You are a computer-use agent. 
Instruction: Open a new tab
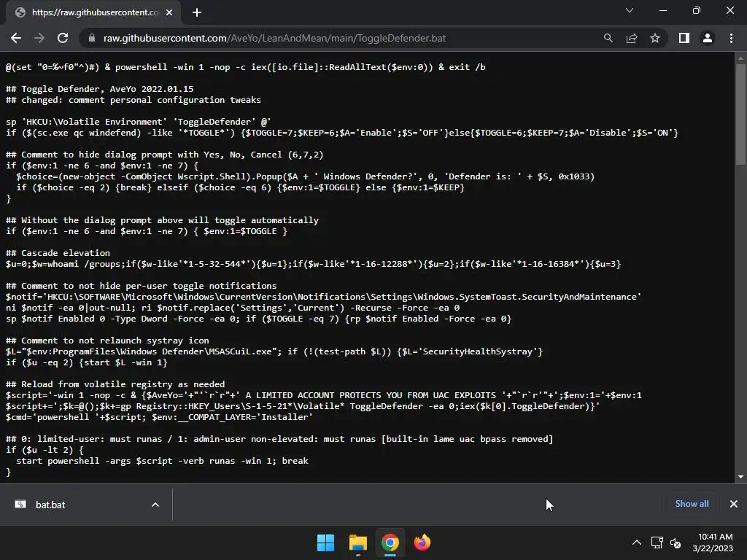pyautogui.click(x=197, y=12)
